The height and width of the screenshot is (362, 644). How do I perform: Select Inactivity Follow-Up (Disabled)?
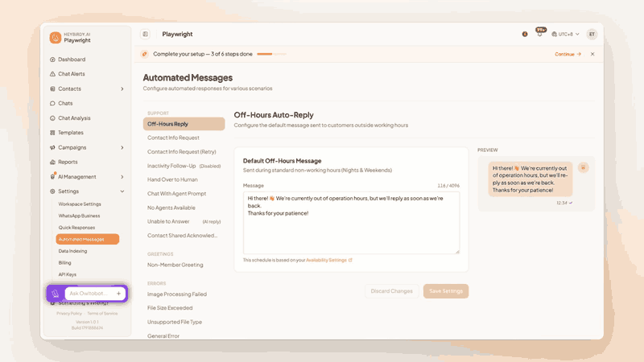coord(184,166)
